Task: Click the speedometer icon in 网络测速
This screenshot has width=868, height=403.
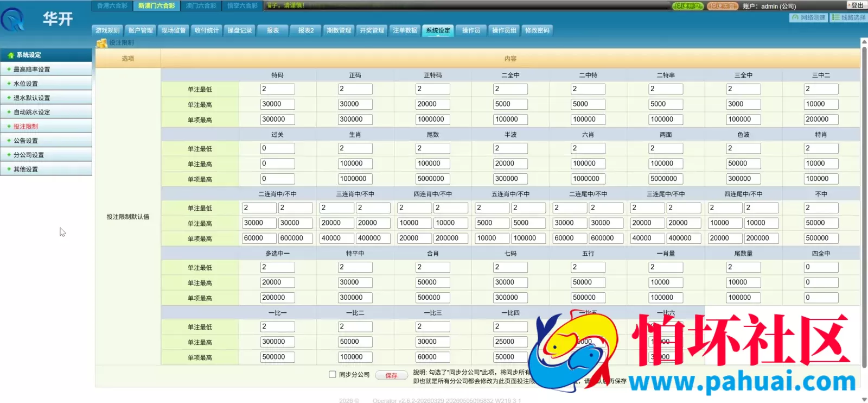Action: point(795,17)
